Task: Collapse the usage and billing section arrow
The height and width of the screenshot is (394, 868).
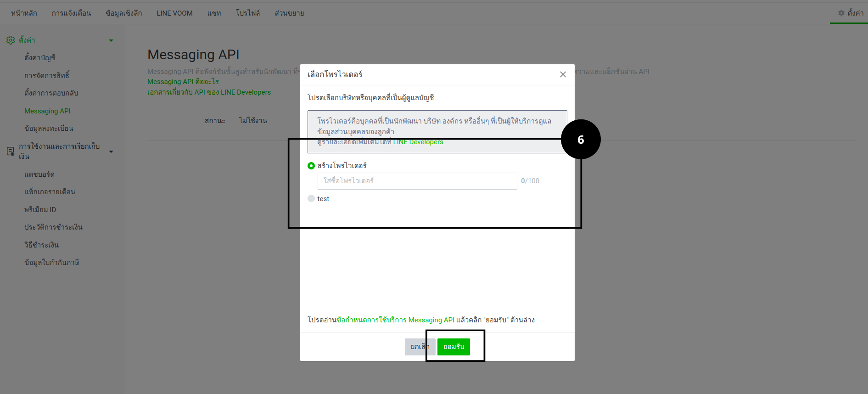Action: 111,152
